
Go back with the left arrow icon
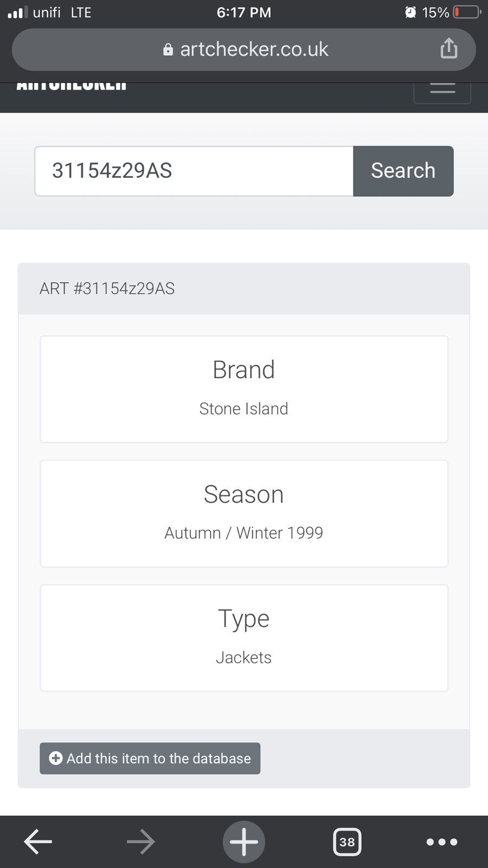(38, 841)
